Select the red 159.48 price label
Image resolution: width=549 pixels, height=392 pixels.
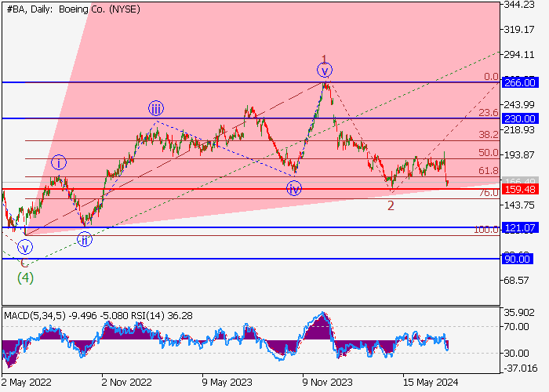click(x=519, y=190)
